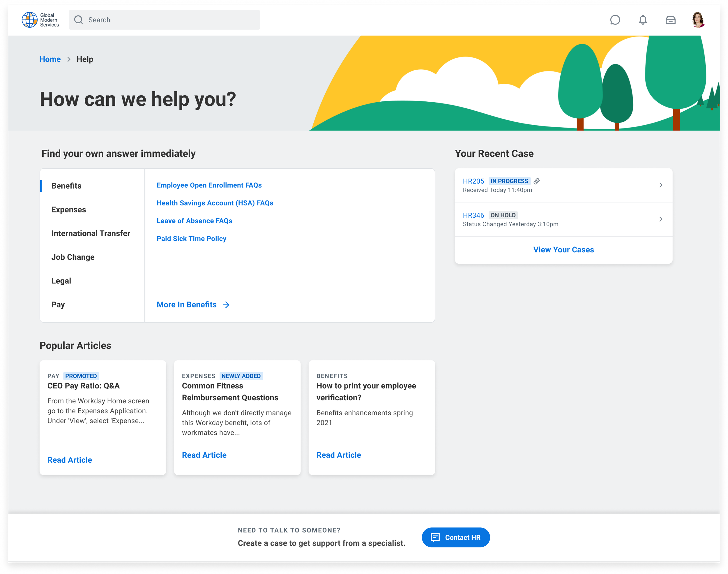Screen dimensions: 728x574
Task: Expand case HR346 with its chevron
Action: pos(660,219)
